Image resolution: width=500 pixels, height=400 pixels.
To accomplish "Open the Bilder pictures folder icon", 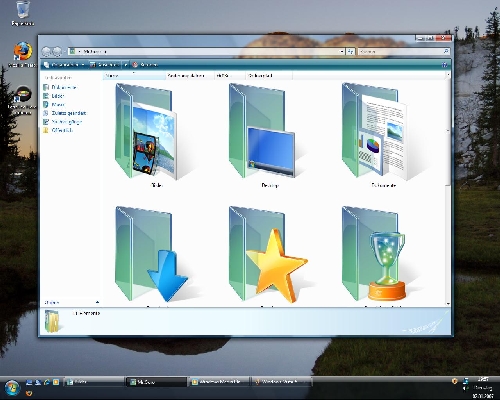I will coord(146,131).
